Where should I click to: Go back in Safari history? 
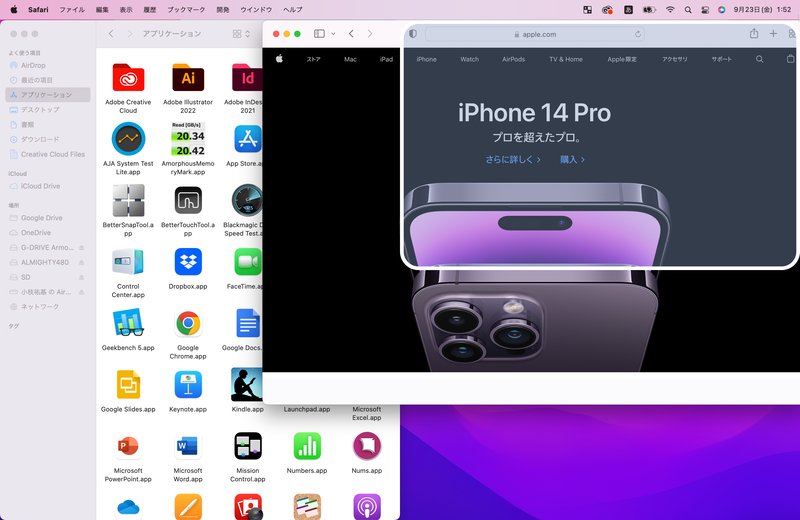pyautogui.click(x=351, y=34)
